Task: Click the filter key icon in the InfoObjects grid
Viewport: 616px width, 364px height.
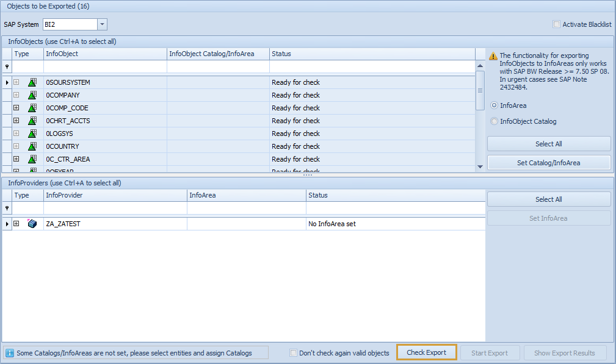Action: point(6,66)
